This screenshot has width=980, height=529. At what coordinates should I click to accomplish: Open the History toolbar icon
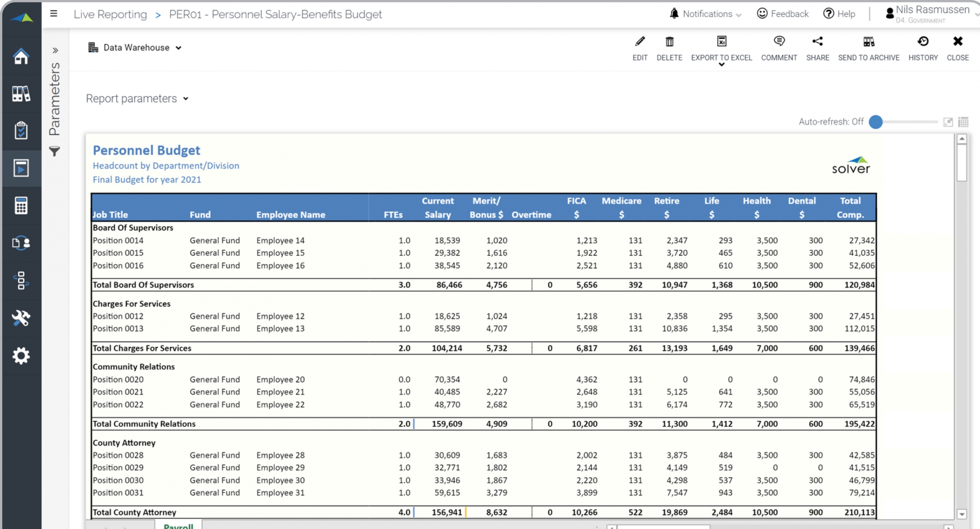click(923, 41)
